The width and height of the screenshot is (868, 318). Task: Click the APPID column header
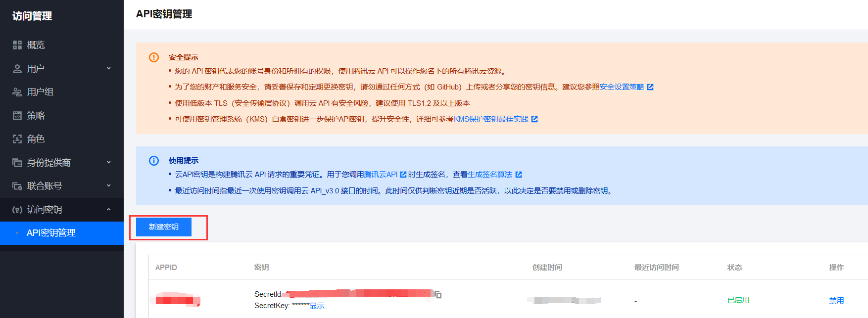pos(166,268)
